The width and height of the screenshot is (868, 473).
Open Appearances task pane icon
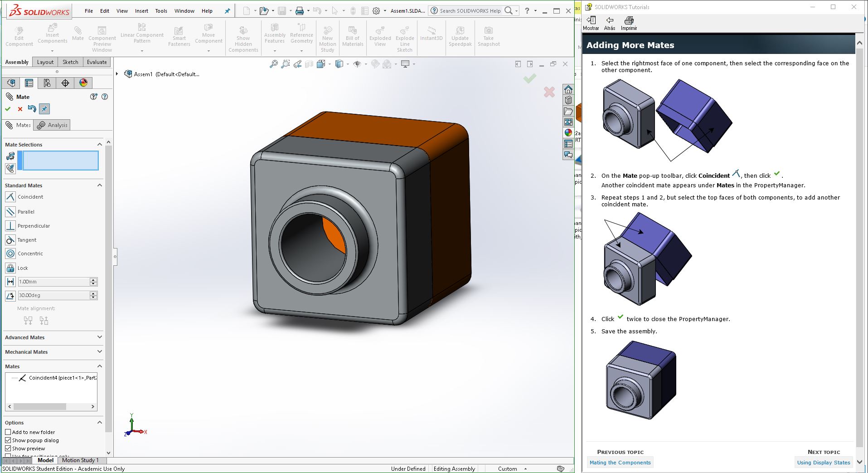[568, 133]
